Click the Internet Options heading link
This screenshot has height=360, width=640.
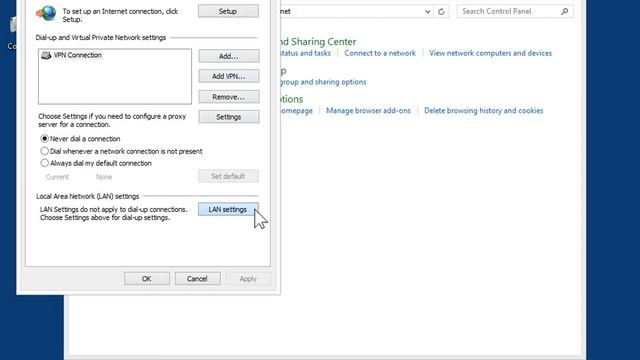pos(292,99)
